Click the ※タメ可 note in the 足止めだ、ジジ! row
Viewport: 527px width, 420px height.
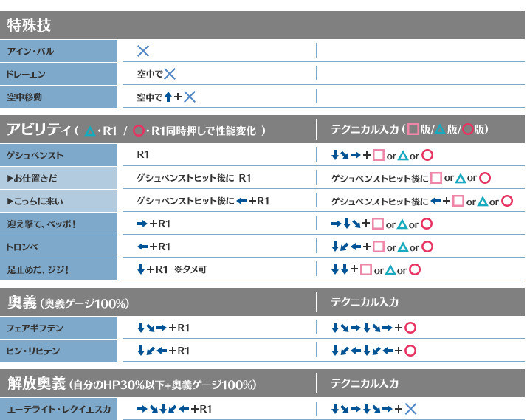point(190,270)
